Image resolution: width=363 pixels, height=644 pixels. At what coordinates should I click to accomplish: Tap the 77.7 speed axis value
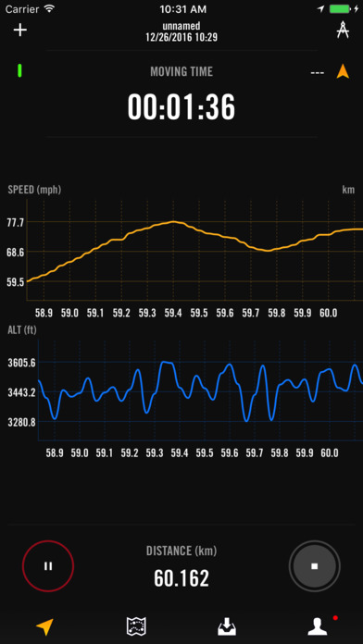tap(15, 222)
